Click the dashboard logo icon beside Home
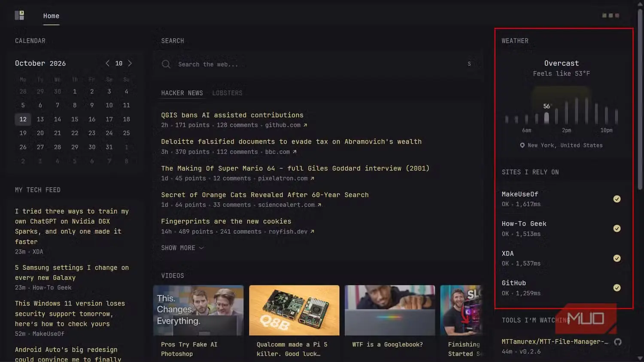The height and width of the screenshot is (362, 644). point(19,15)
